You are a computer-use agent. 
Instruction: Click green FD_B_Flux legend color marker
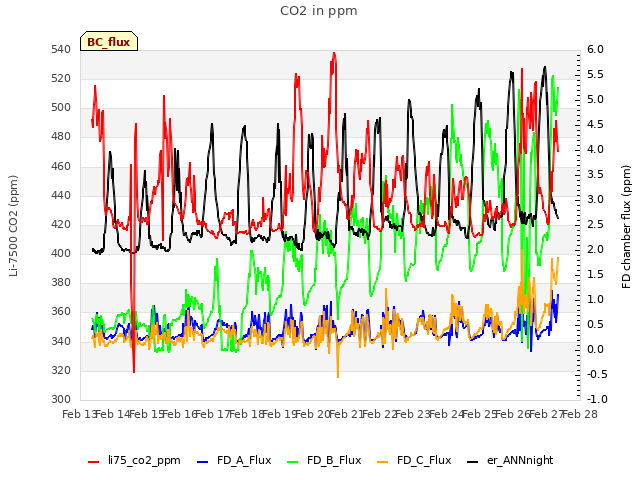click(293, 462)
